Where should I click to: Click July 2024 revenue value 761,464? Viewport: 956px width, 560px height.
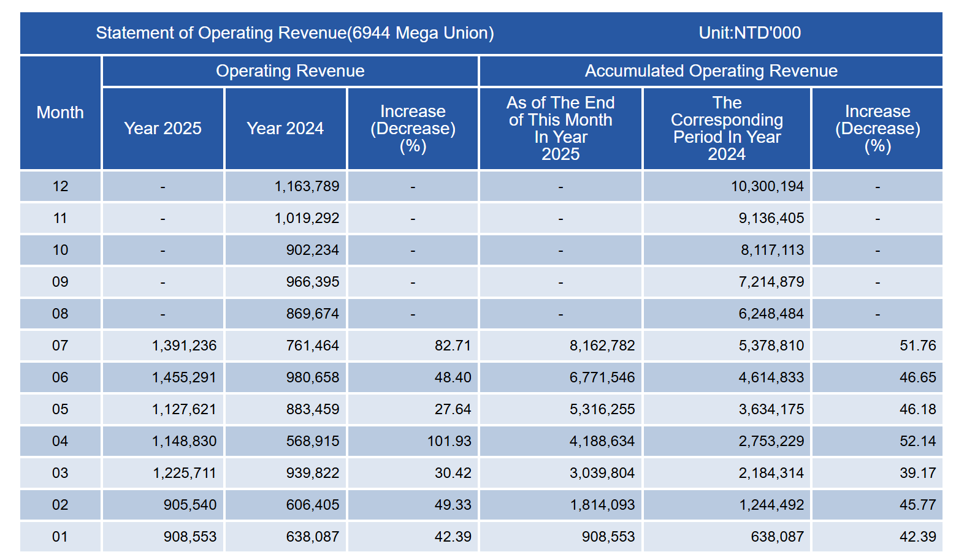click(x=313, y=346)
